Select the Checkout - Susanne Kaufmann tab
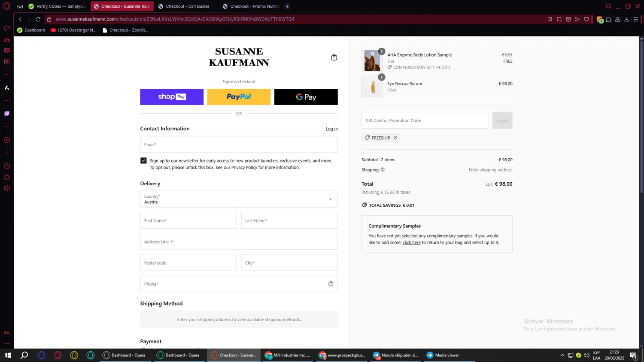The image size is (644, 362). [x=122, y=6]
